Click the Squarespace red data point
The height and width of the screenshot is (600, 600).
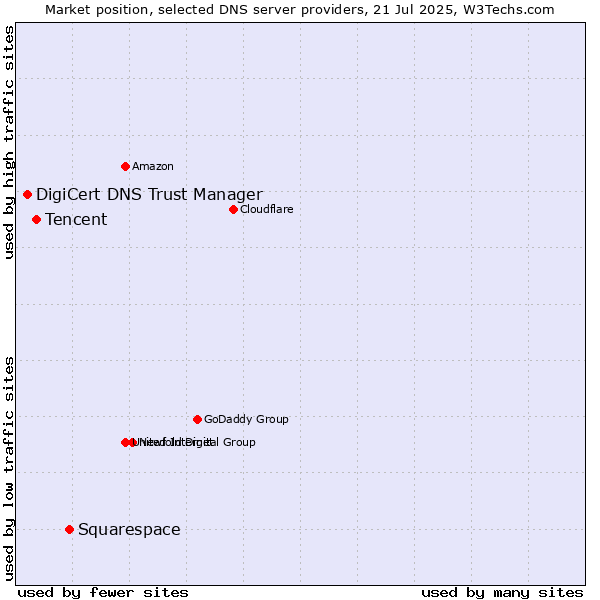click(69, 530)
